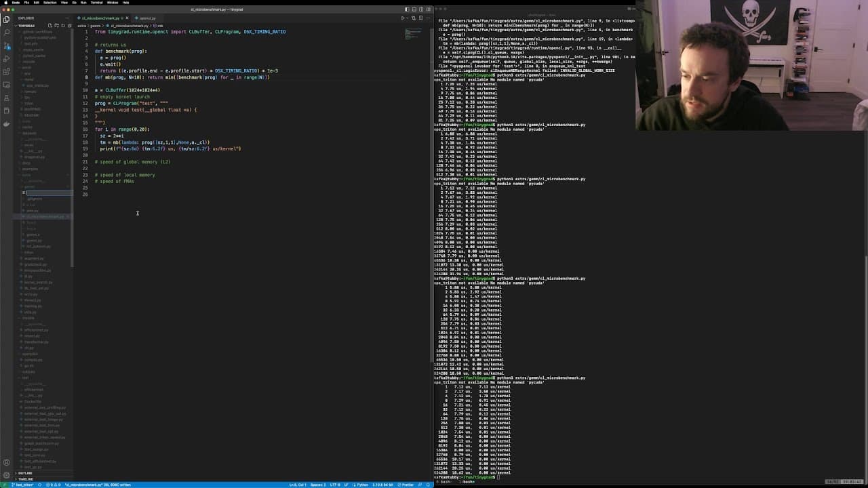868x488 pixels.
Task: Open errors and warnings count in status bar
Action: 55,485
